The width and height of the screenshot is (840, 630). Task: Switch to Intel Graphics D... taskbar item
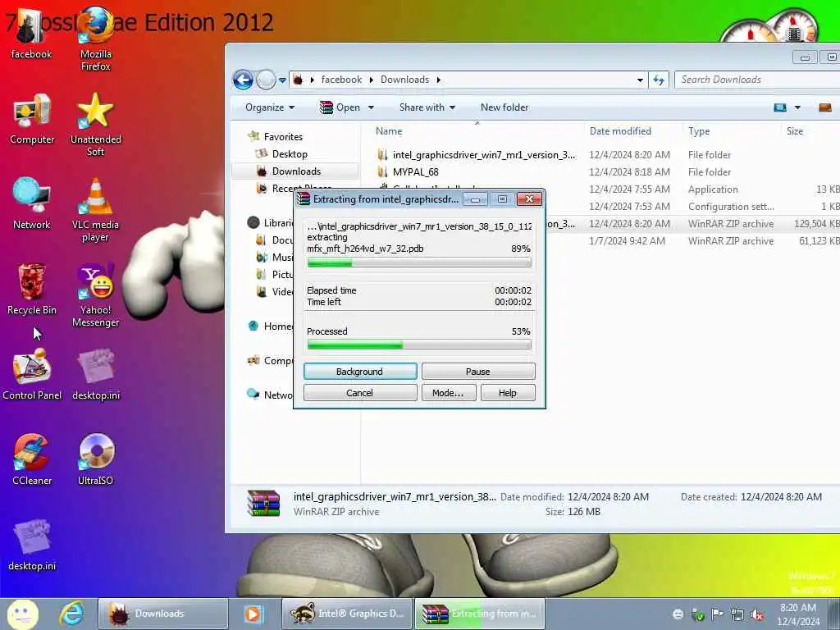(x=348, y=614)
